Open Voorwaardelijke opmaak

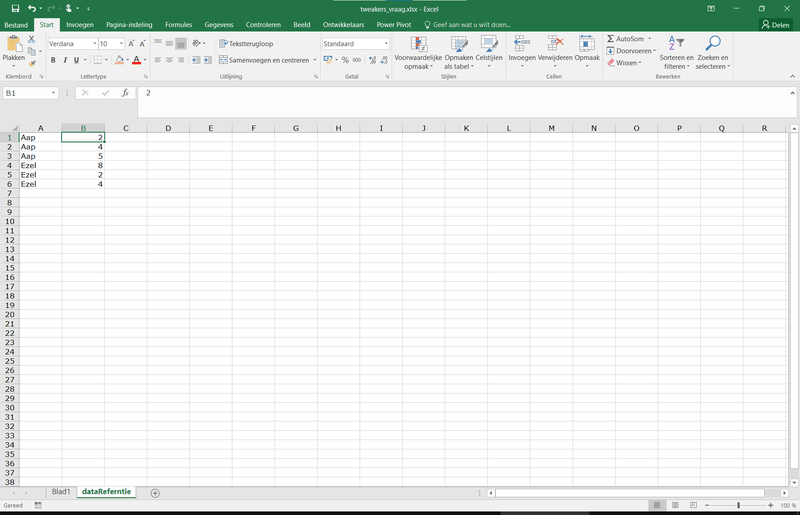point(418,53)
